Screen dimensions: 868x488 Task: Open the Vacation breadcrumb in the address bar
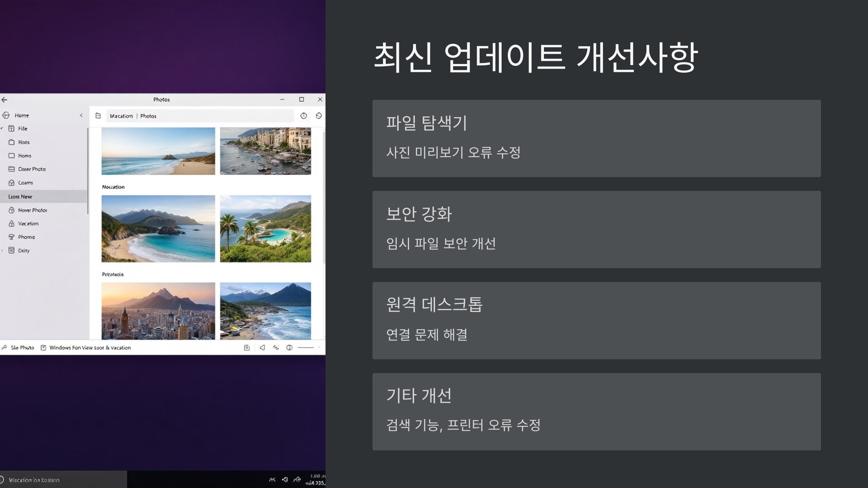pos(122,116)
